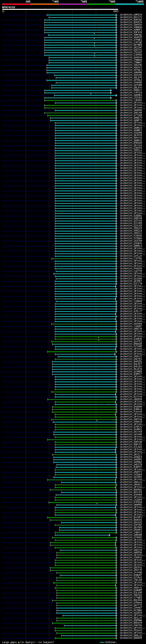
Task: Select the UniRef100_O55215 record
Action: pos(131,228)
